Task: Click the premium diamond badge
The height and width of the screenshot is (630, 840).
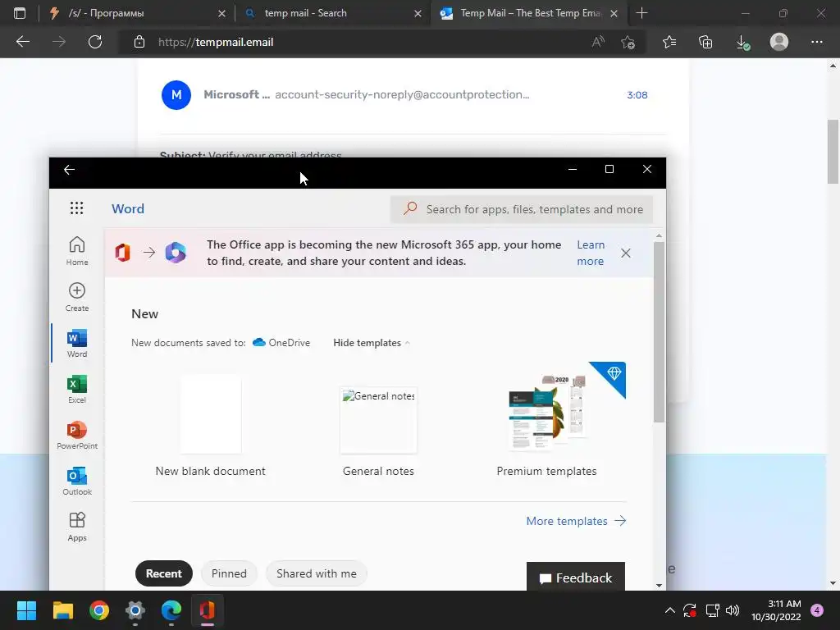Action: [x=614, y=373]
